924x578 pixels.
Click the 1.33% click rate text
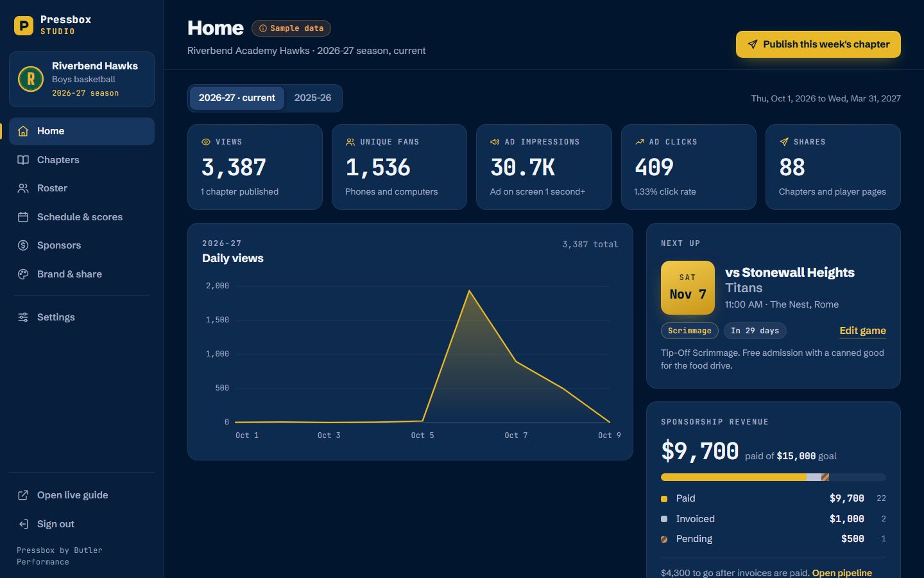(x=665, y=191)
